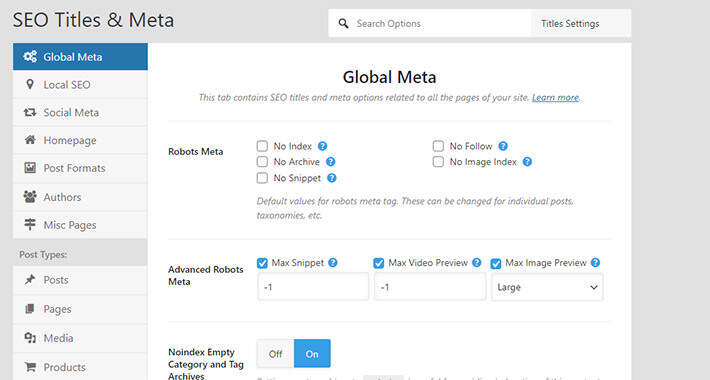This screenshot has width=710, height=380.
Task: Uncheck the Max Snippet checkbox
Action: [x=262, y=263]
